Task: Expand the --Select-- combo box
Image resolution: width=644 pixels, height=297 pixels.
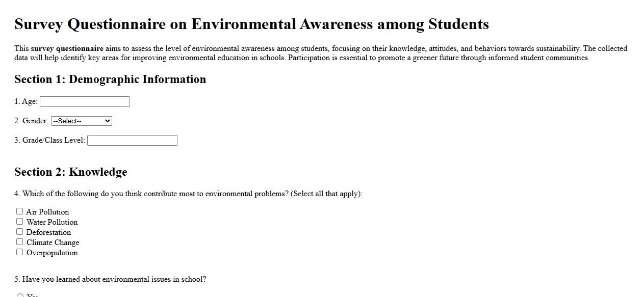Action: point(82,121)
